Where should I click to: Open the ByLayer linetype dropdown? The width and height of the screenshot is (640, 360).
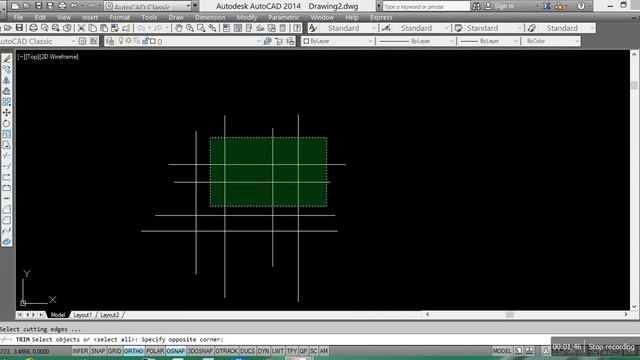[416, 41]
